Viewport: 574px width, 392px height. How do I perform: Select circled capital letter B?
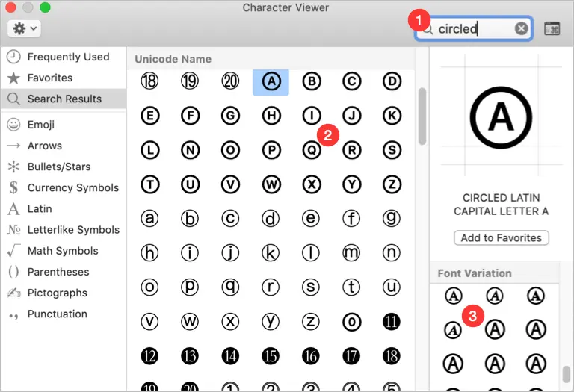point(312,81)
